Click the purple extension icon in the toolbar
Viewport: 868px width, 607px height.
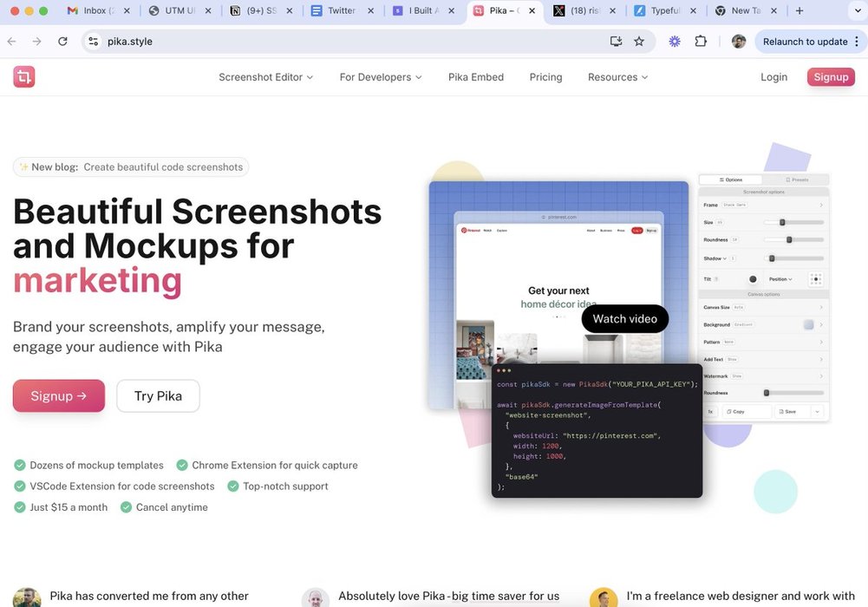(x=675, y=42)
